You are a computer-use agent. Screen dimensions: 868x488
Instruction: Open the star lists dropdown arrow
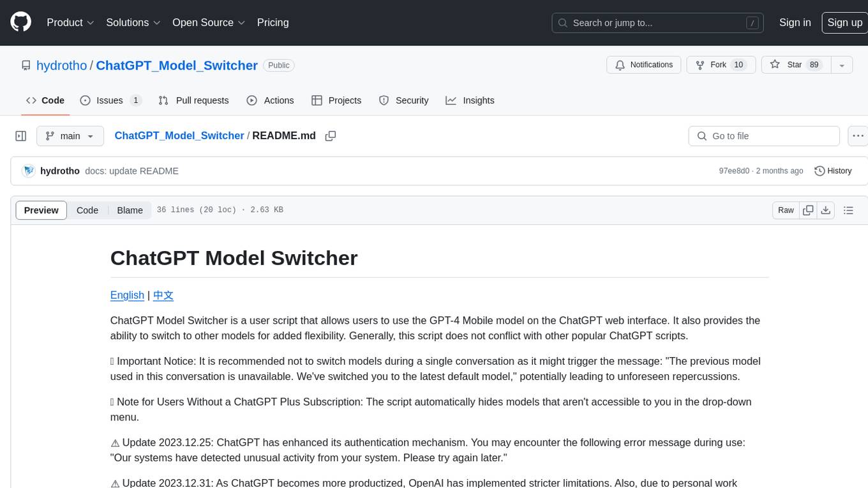(842, 65)
